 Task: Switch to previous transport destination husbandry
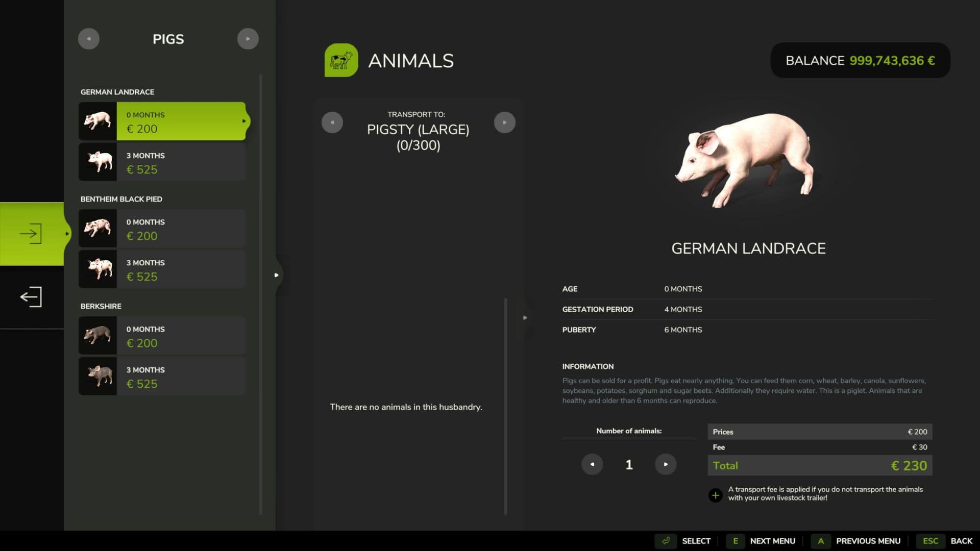click(x=332, y=122)
